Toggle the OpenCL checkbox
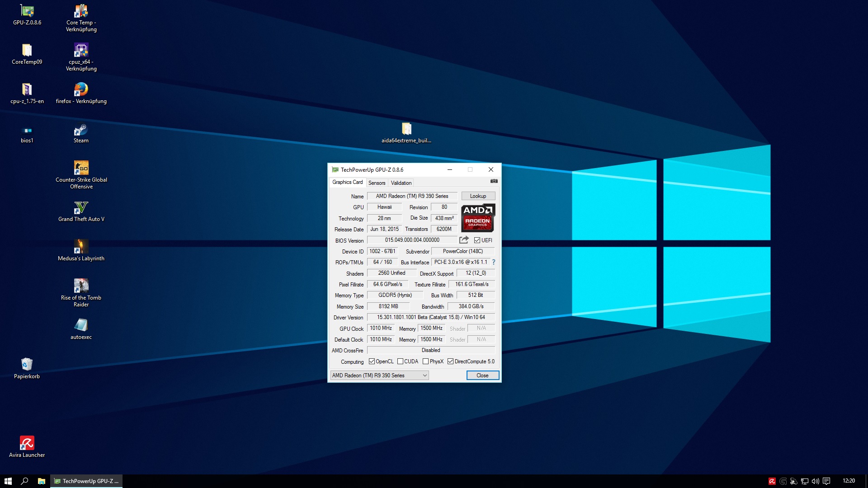 (372, 361)
